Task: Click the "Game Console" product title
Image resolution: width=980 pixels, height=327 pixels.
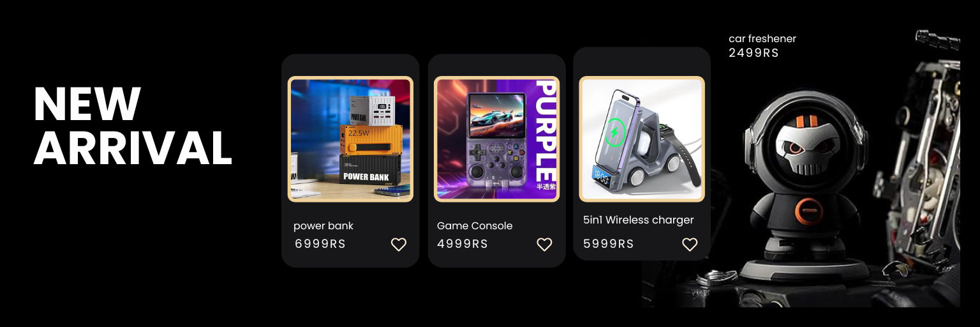Action: coord(475,226)
